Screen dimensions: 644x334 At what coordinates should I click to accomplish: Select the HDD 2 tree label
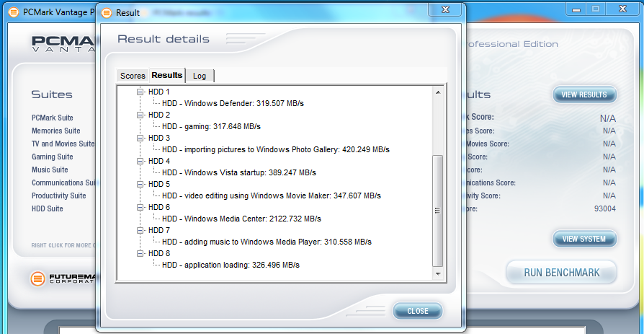[159, 115]
